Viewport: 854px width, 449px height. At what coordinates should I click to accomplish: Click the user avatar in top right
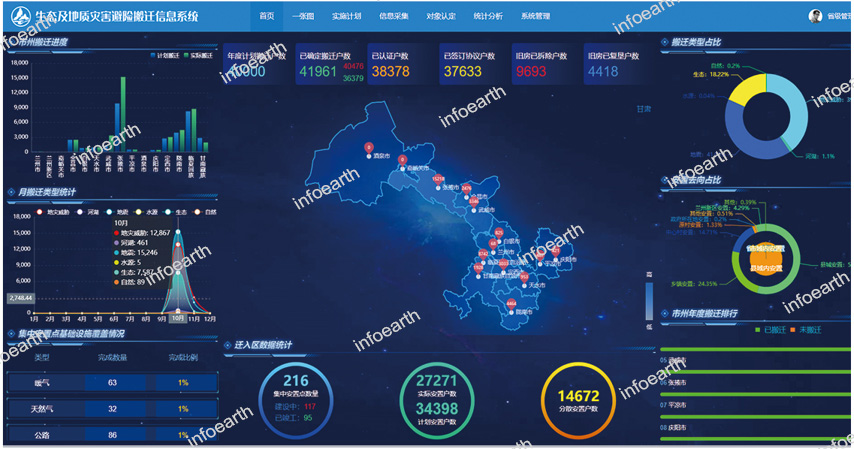click(x=815, y=16)
